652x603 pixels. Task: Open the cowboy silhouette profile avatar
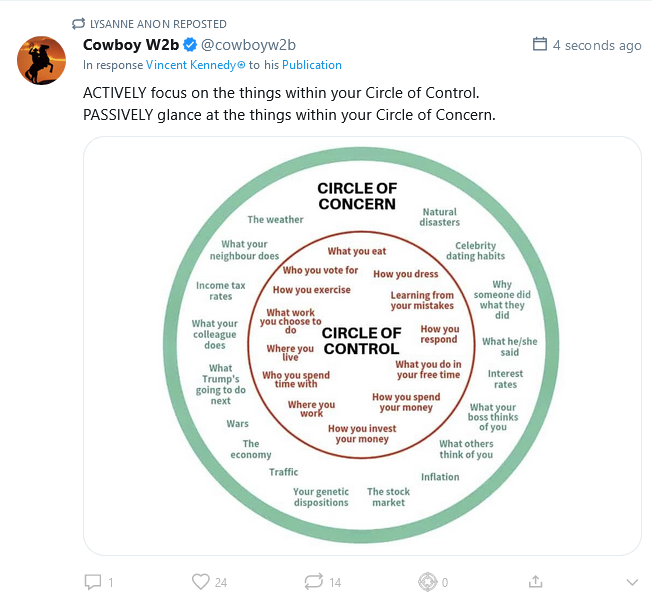42,61
